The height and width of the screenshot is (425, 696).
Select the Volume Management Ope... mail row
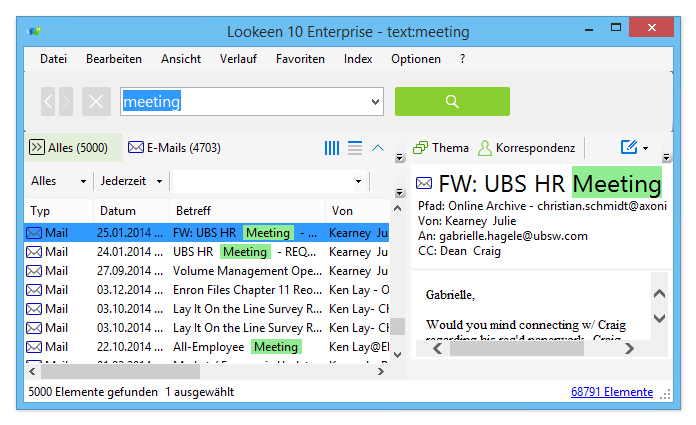(x=207, y=271)
